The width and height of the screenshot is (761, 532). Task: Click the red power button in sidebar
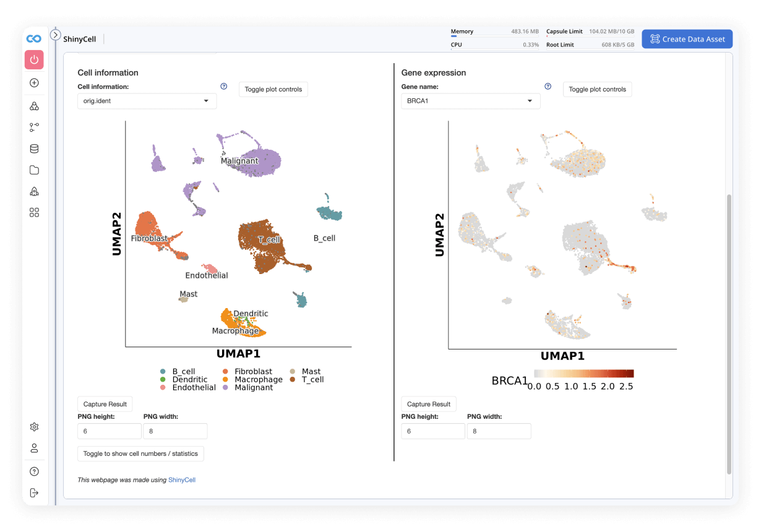[x=34, y=59]
